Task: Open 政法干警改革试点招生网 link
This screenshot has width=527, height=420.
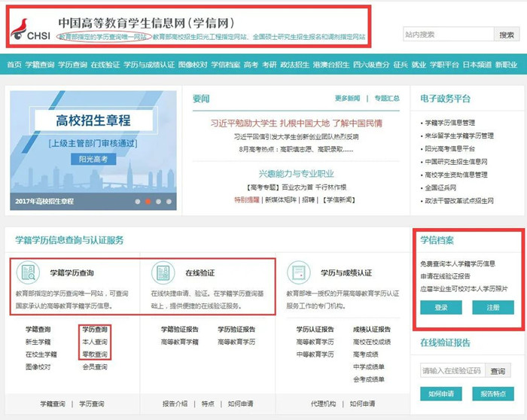Action: [459, 201]
